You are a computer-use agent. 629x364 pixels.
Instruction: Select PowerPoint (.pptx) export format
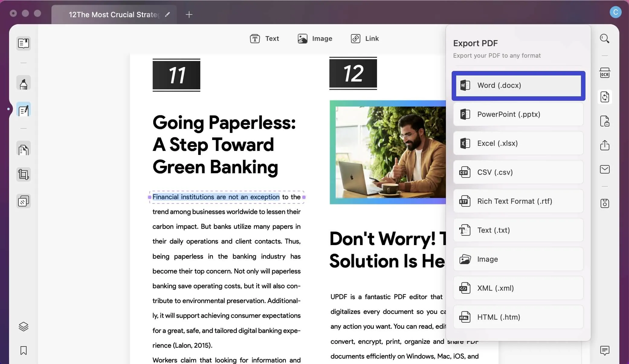coord(518,114)
